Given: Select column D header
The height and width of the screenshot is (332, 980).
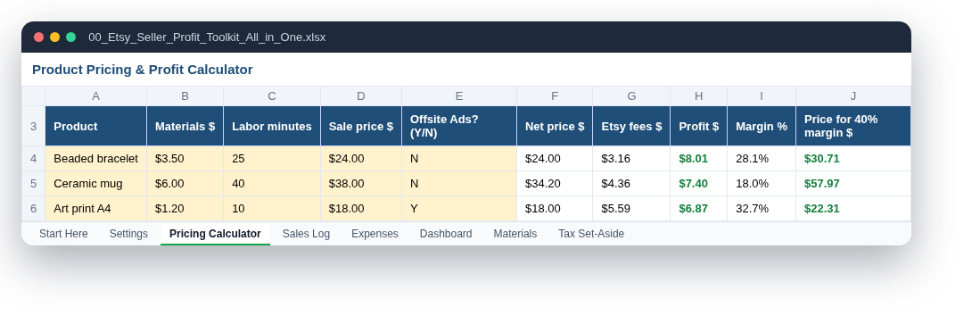Looking at the screenshot, I should (x=361, y=96).
